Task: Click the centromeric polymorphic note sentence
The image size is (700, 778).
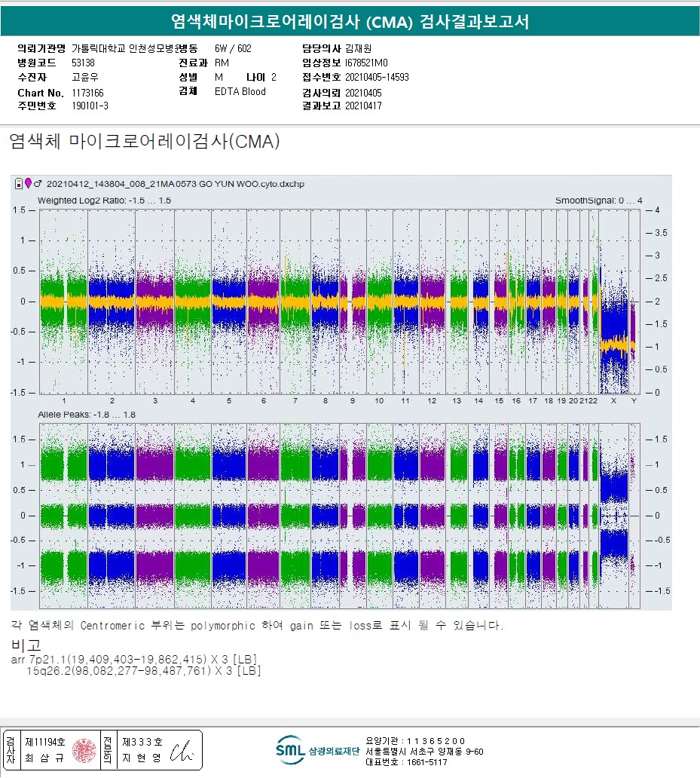Action: coord(257,625)
